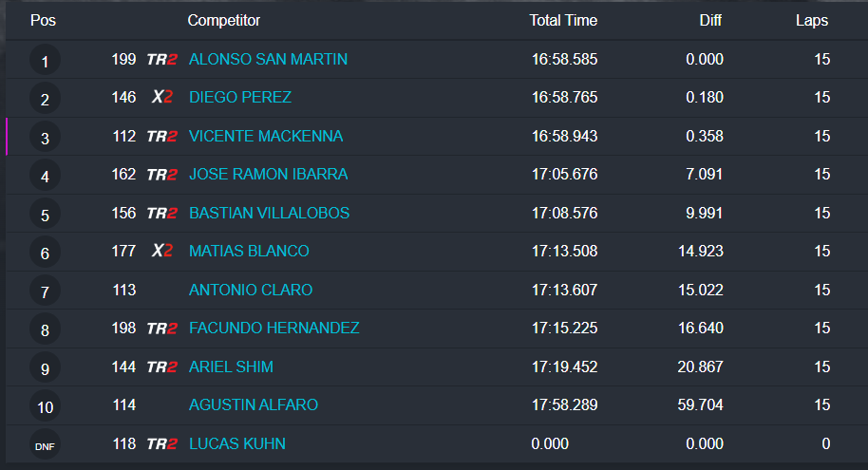Screen dimensions: 868x470
Task: Open Jose Ramon Ibarra's competitor link
Action: 268,175
